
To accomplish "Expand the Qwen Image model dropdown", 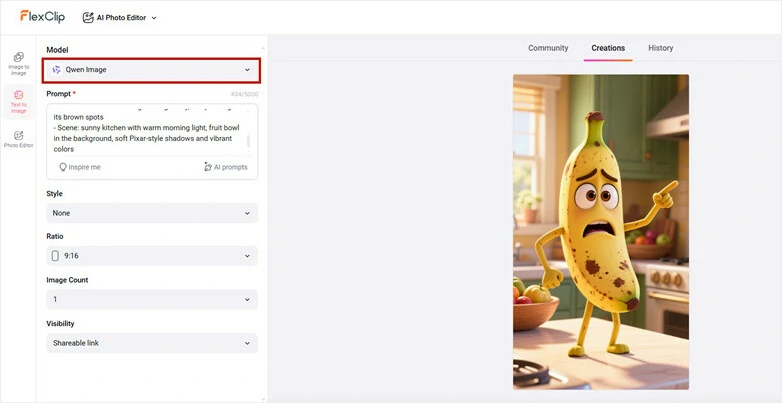I will 247,70.
